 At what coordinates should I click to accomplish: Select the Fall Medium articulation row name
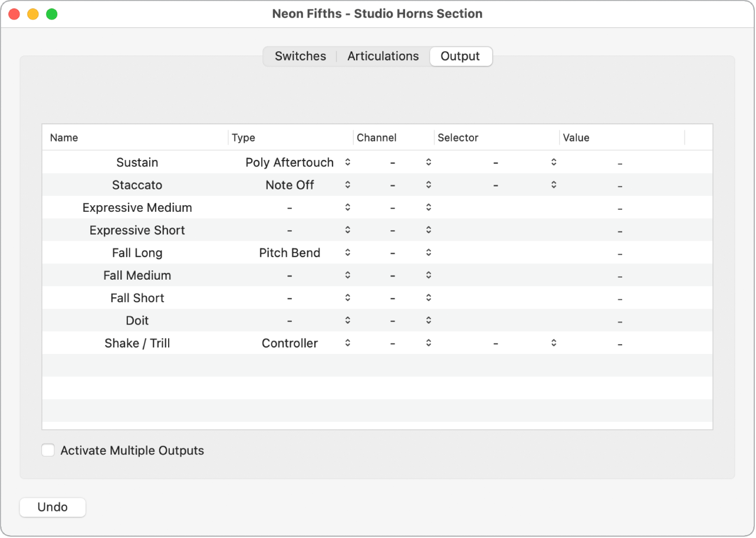[137, 275]
